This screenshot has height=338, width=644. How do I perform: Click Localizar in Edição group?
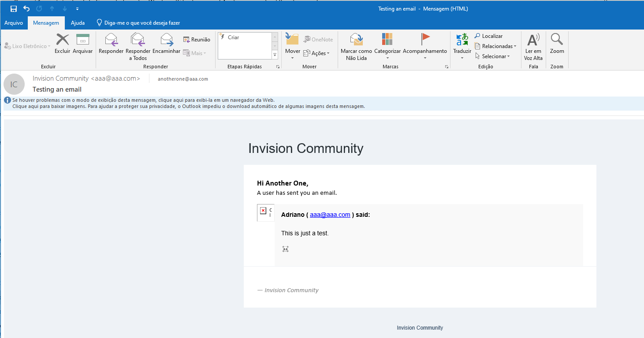(x=488, y=36)
